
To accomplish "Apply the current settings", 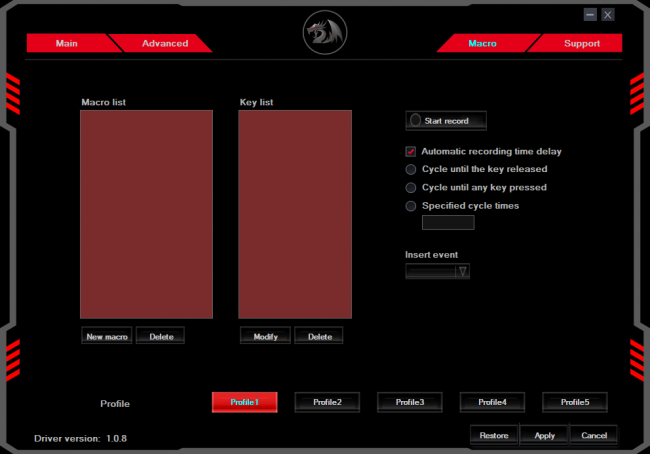I will tap(544, 435).
